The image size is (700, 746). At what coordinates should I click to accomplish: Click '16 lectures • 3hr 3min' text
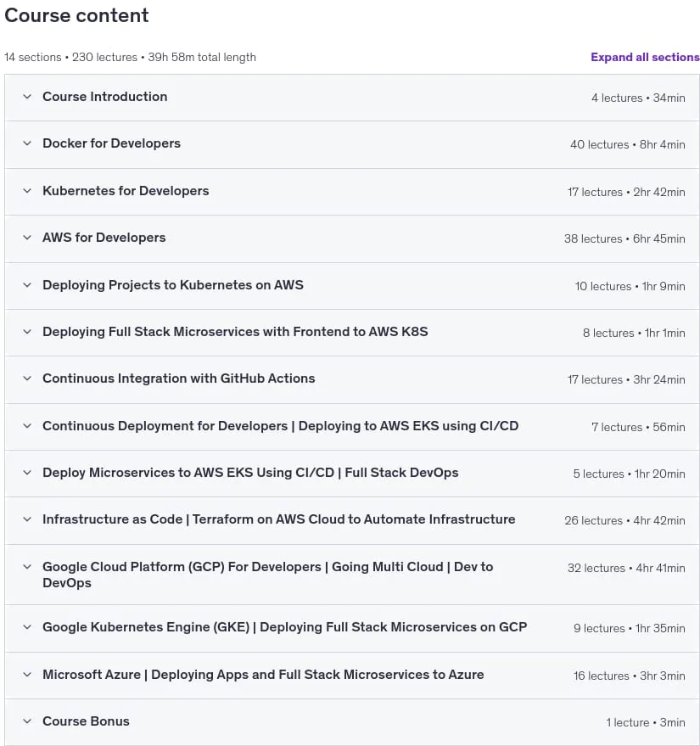coord(629,676)
